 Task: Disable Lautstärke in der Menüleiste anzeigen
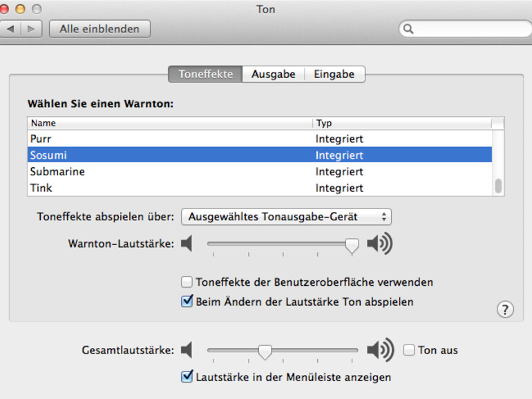tap(187, 377)
